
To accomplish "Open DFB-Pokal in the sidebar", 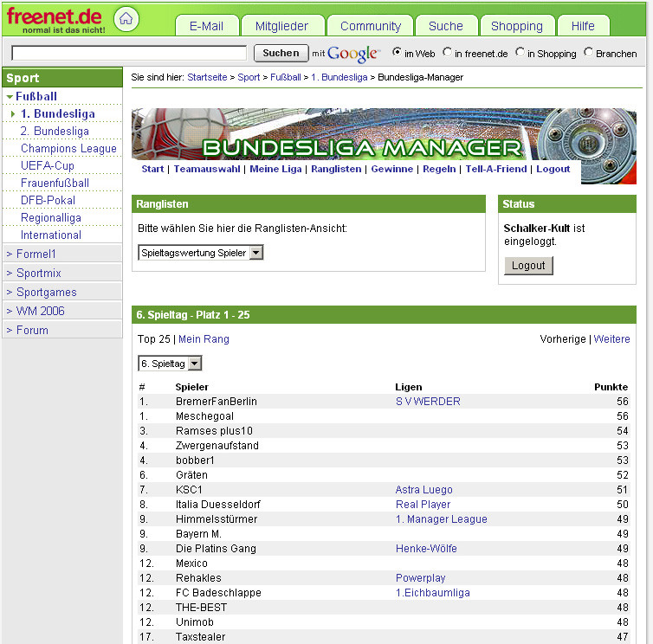I will (x=48, y=200).
